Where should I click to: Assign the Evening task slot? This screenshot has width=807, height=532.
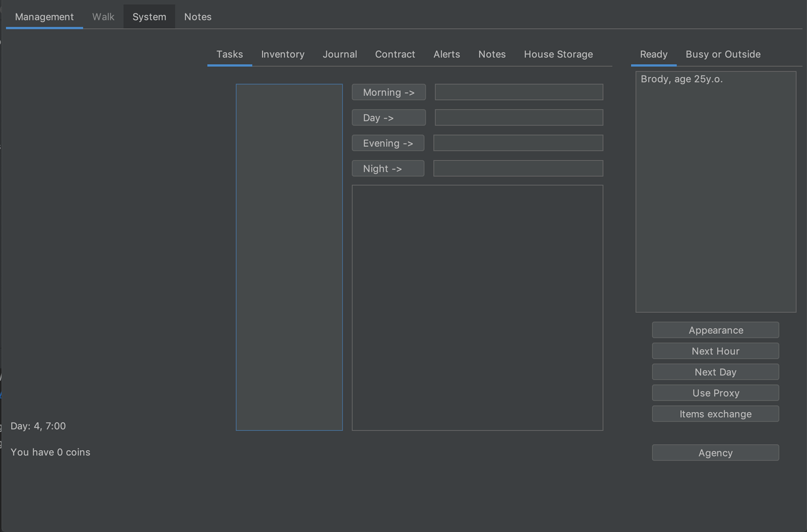tap(388, 143)
